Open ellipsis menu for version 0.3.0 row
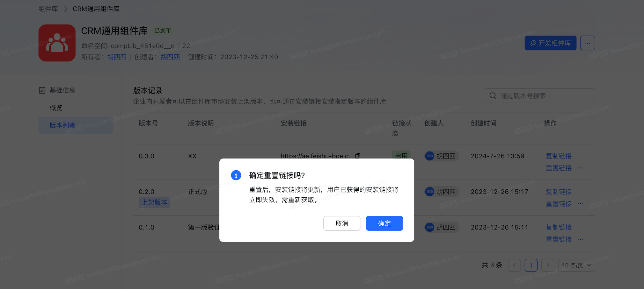Viewport: 644px width, 289px height. [x=581, y=168]
